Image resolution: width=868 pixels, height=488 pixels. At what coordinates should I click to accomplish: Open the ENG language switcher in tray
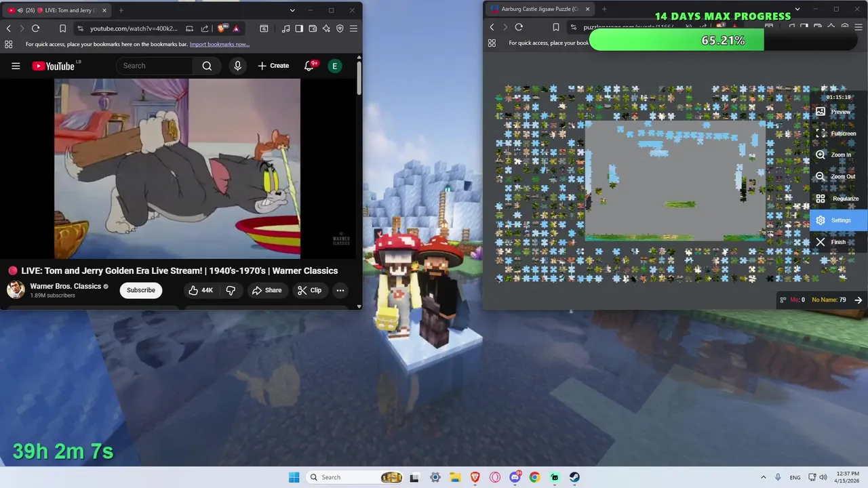click(x=795, y=477)
